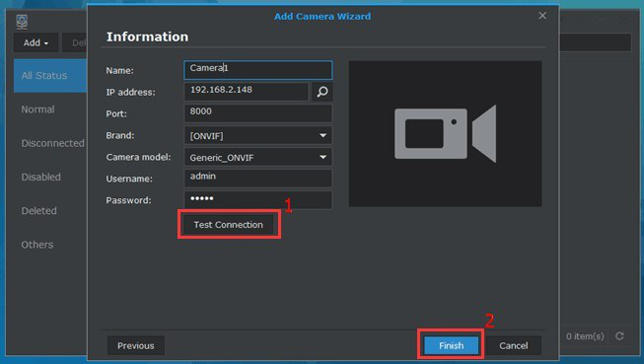The height and width of the screenshot is (364, 644).
Task: Select the Disabled status filter
Action: click(x=41, y=177)
